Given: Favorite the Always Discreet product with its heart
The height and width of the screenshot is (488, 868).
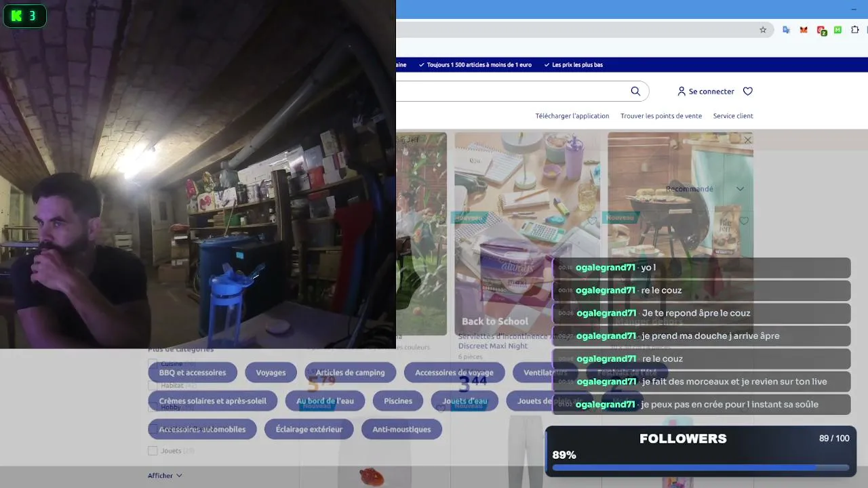Looking at the screenshot, I should click(592, 221).
